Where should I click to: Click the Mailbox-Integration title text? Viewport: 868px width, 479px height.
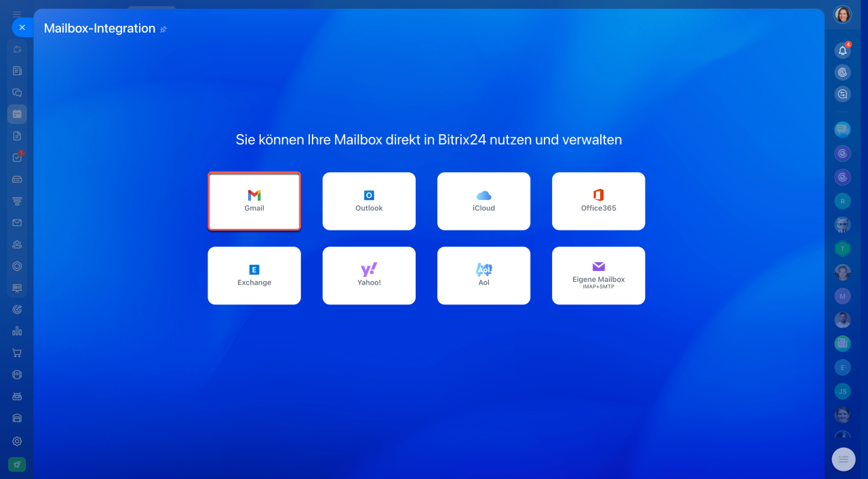100,28
